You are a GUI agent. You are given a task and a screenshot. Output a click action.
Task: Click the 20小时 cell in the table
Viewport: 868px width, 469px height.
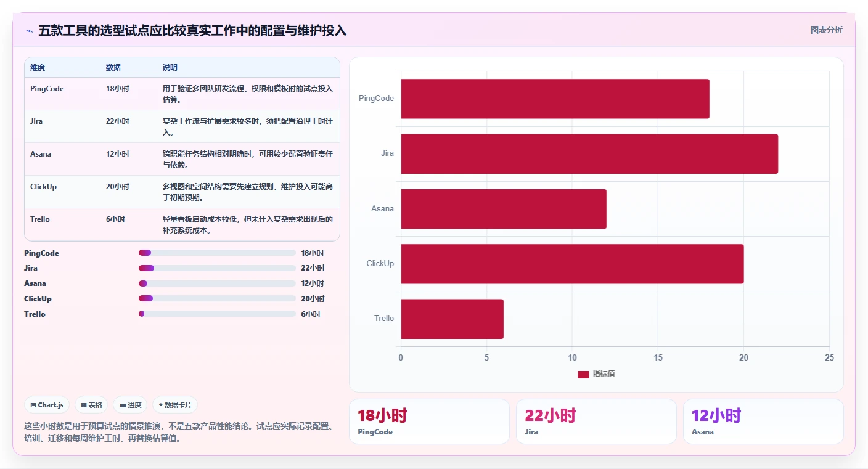[x=117, y=187]
